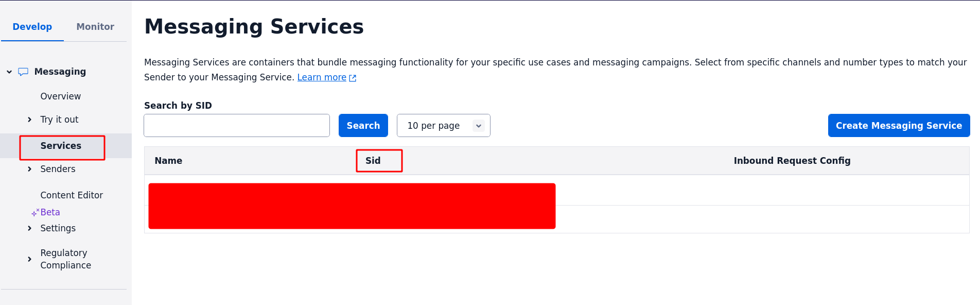This screenshot has height=305, width=980.
Task: Switch to the Monitor tab
Action: point(95,27)
